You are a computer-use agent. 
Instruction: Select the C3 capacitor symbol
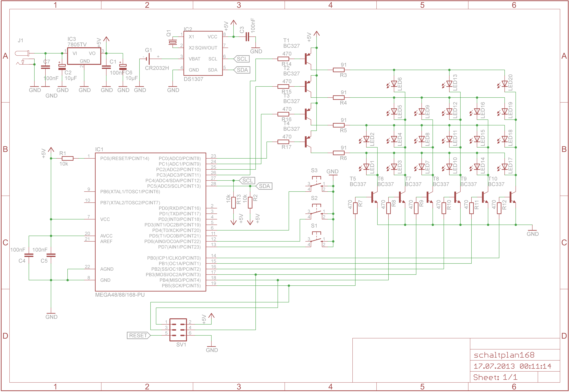pyautogui.click(x=247, y=37)
